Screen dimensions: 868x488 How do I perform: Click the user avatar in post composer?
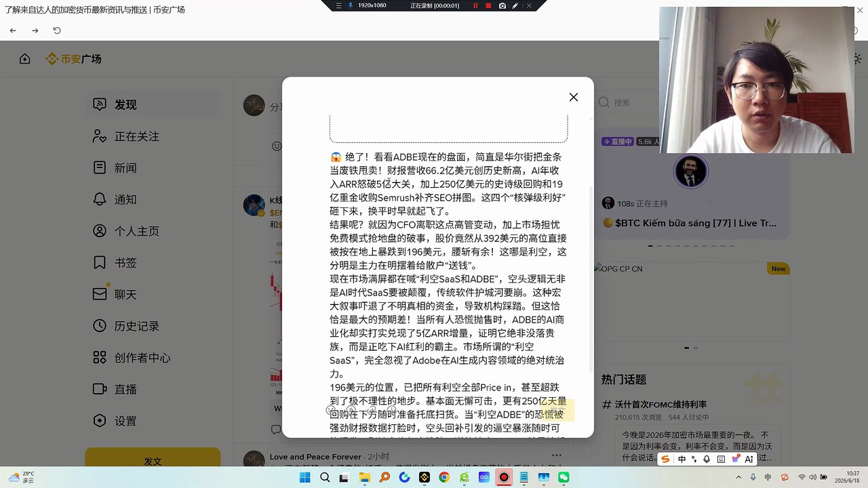[x=254, y=105]
